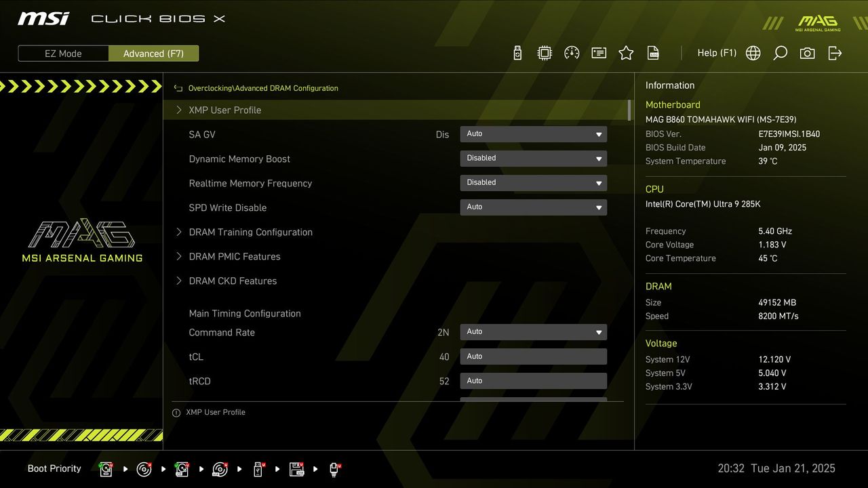Click the speedometer performance gauge icon
This screenshot has width=868, height=488.
(572, 53)
